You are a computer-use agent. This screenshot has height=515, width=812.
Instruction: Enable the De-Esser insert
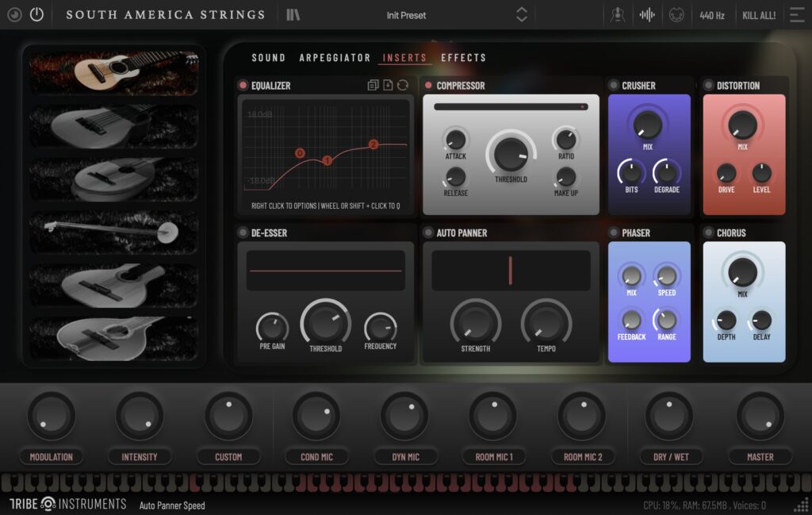(243, 233)
